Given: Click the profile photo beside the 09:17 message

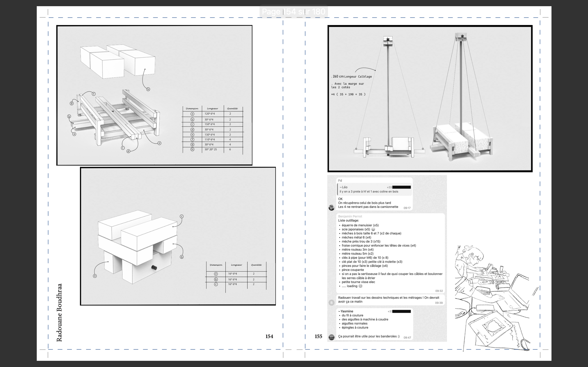Looking at the screenshot, I should (331, 208).
